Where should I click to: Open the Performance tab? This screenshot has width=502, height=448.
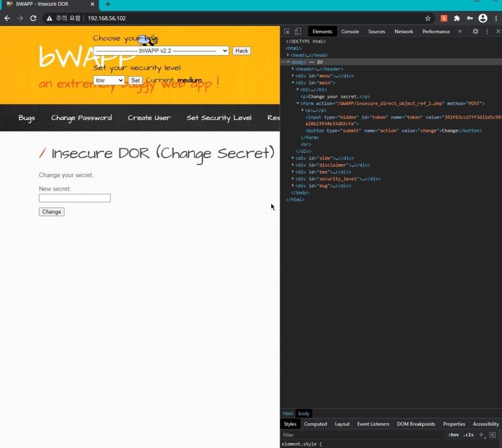click(436, 31)
